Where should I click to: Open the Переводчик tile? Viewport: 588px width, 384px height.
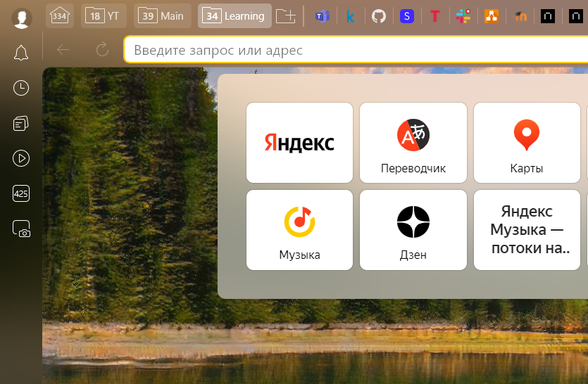point(413,143)
